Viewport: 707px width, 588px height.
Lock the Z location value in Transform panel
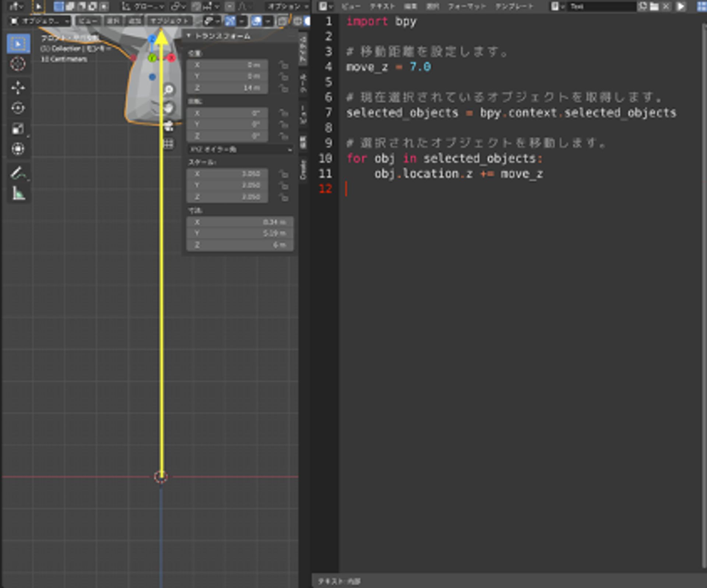284,88
